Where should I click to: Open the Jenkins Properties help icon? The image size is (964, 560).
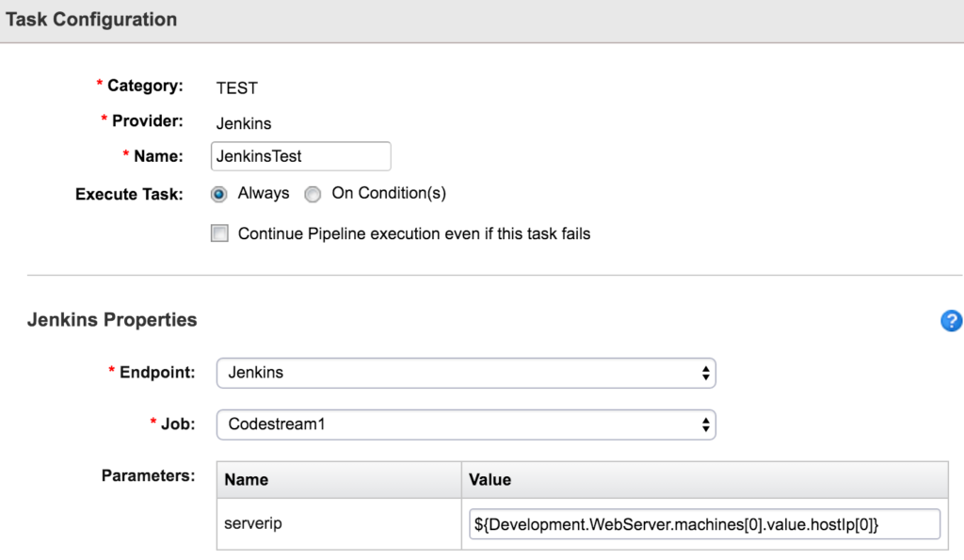click(x=951, y=321)
